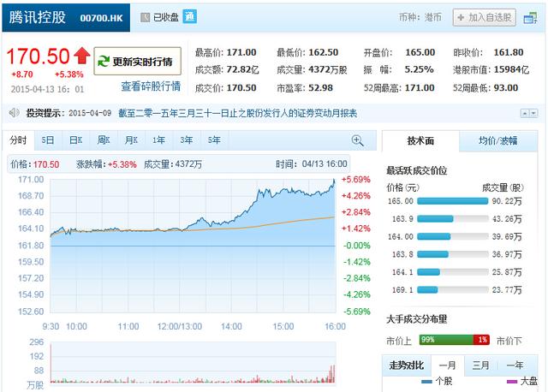This screenshot has height=392, width=548.
Task: Select 三月 in 走势对比 section
Action: [481, 365]
